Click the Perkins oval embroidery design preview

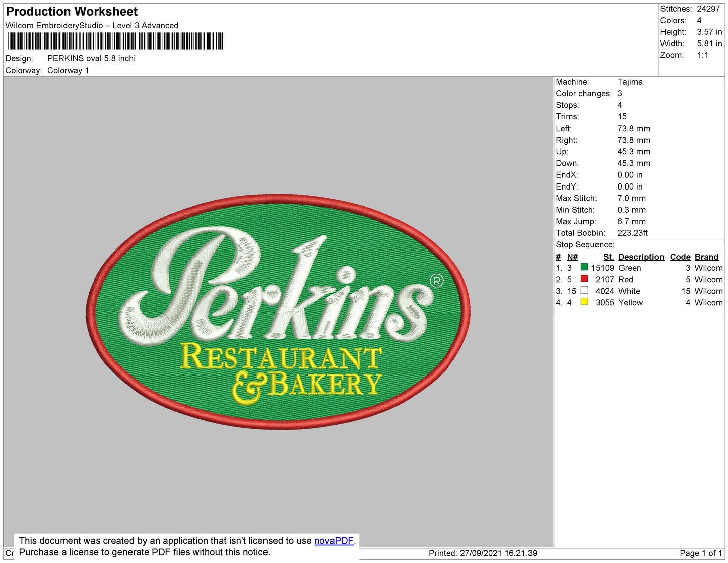pos(278,312)
